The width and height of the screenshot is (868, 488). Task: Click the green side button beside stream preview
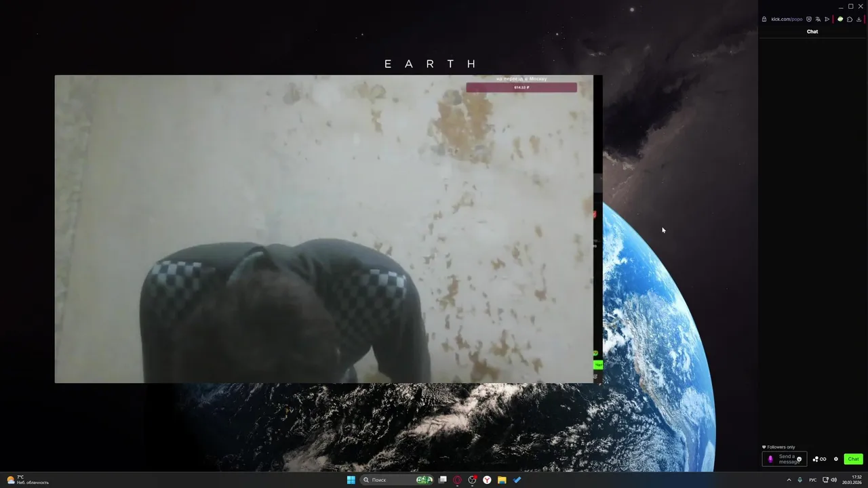[598, 365]
